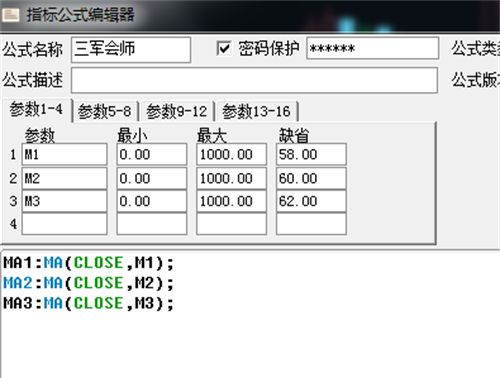Click the empty default field in row 4
This screenshot has width=500, height=378.
click(x=311, y=224)
